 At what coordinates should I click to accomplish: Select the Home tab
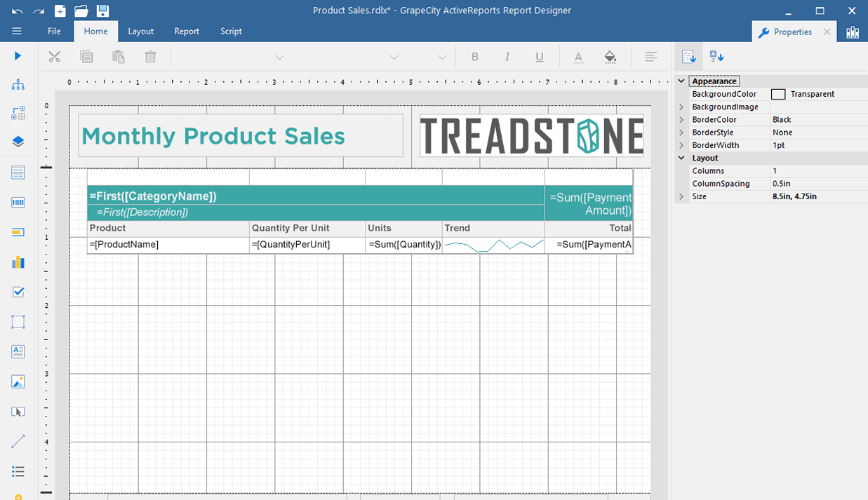(x=96, y=31)
